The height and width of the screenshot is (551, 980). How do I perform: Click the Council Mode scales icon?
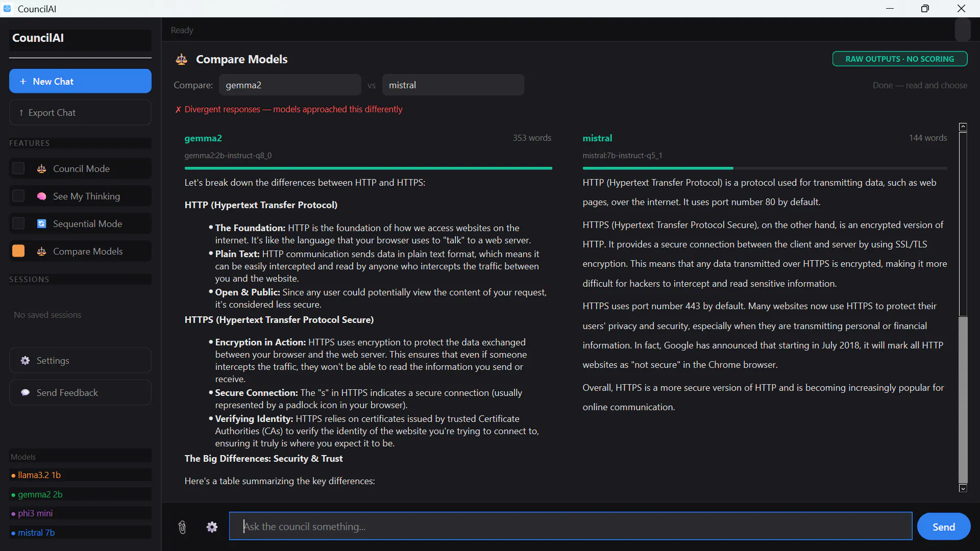[42, 169]
